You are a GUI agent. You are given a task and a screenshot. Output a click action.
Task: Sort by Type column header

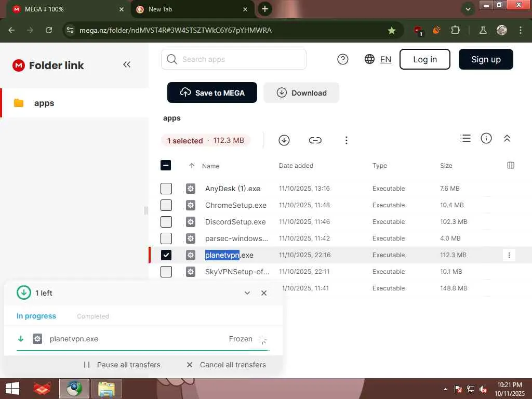coord(379,166)
